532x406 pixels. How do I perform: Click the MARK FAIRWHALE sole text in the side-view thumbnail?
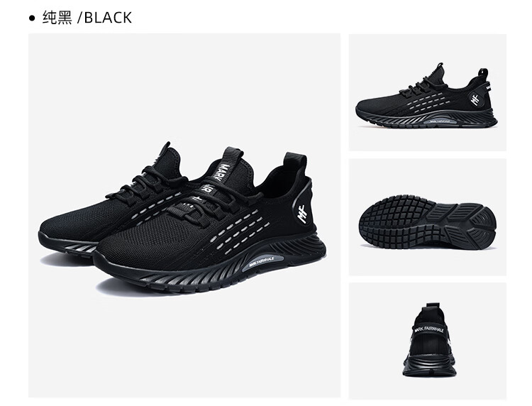point(442,121)
